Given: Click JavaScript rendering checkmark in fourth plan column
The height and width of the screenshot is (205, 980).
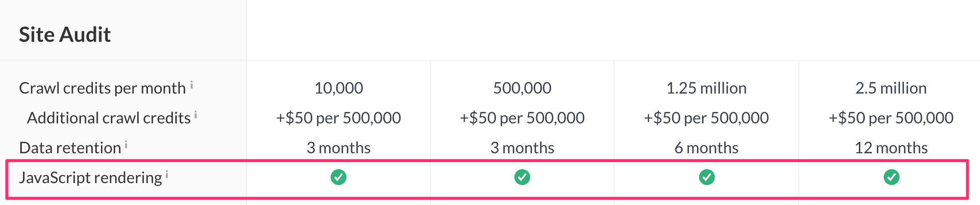Looking at the screenshot, I should click(891, 177).
